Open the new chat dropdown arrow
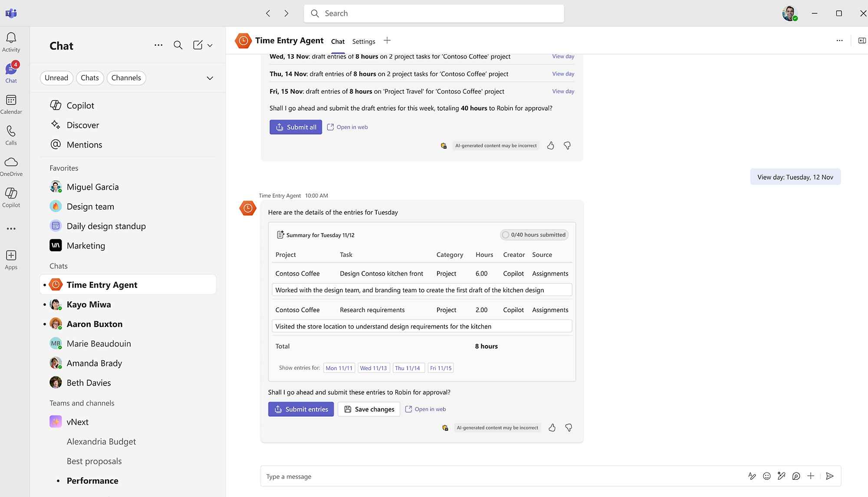The image size is (868, 497). pyautogui.click(x=210, y=45)
